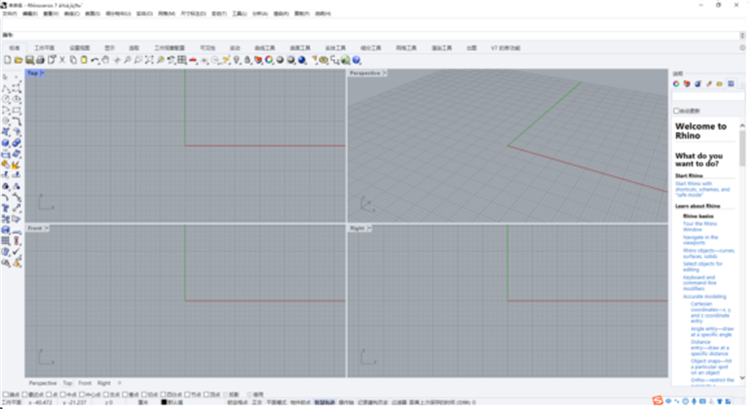Open toolbar tabs gear options menu
Screen dimensions: 750x409
point(742,48)
